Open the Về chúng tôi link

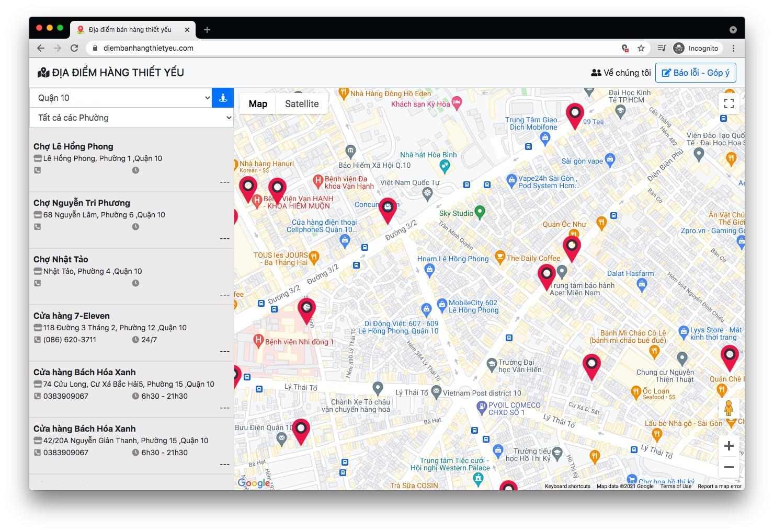click(621, 73)
